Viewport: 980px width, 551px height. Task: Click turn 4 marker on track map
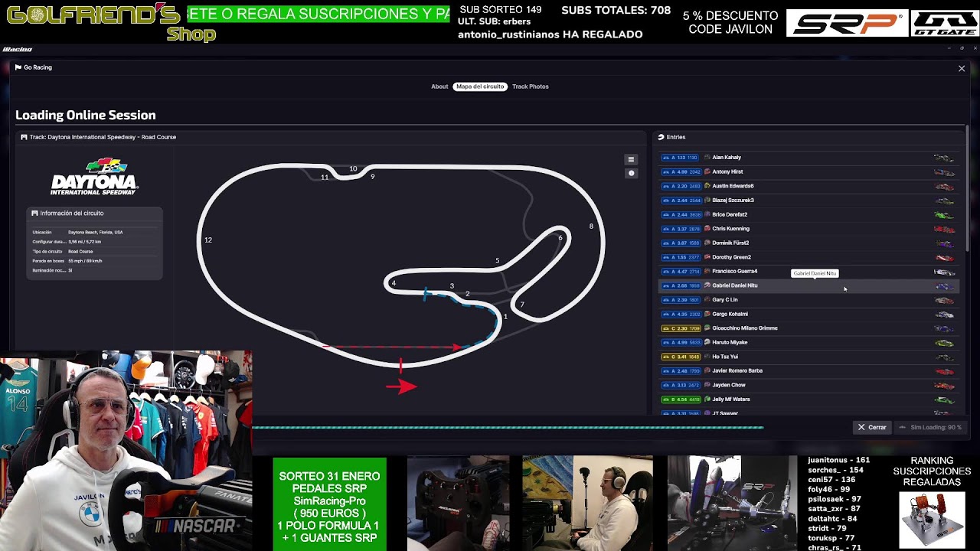(x=394, y=283)
